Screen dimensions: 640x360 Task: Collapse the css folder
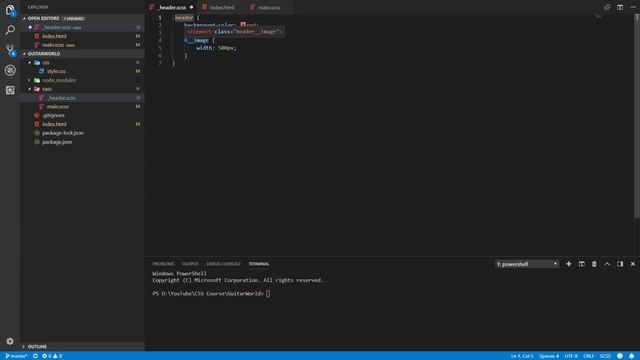coord(29,62)
